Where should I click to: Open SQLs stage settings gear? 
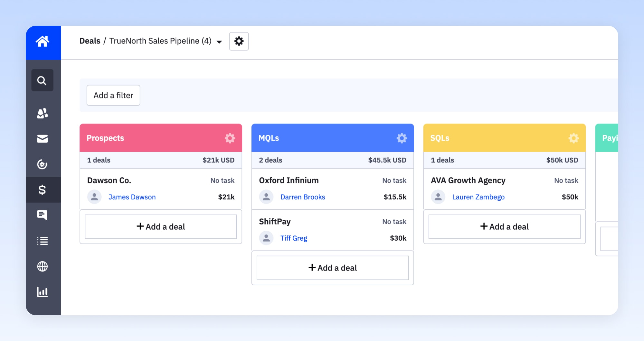[573, 138]
